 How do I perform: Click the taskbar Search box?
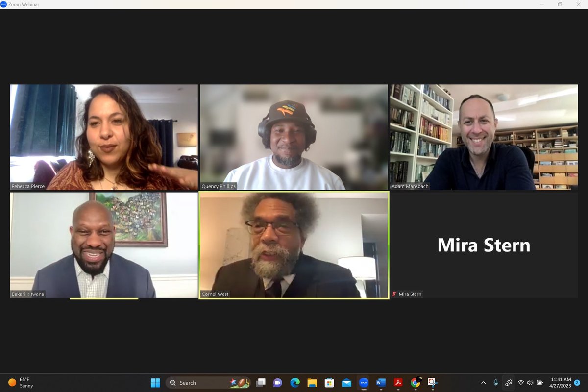(x=208, y=383)
